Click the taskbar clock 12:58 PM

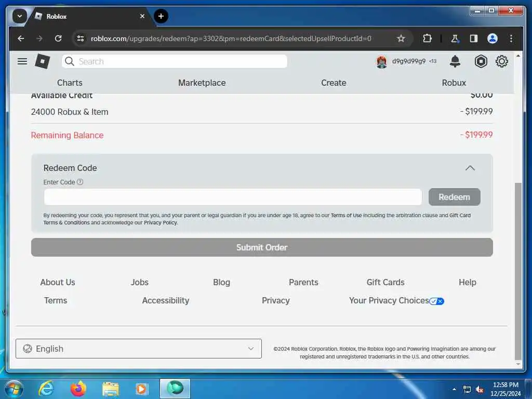(506, 385)
